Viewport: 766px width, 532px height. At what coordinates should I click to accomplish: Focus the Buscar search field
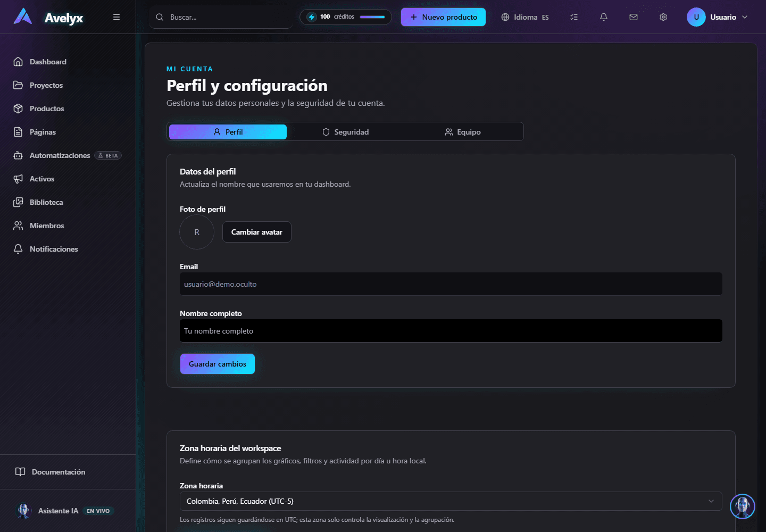221,17
